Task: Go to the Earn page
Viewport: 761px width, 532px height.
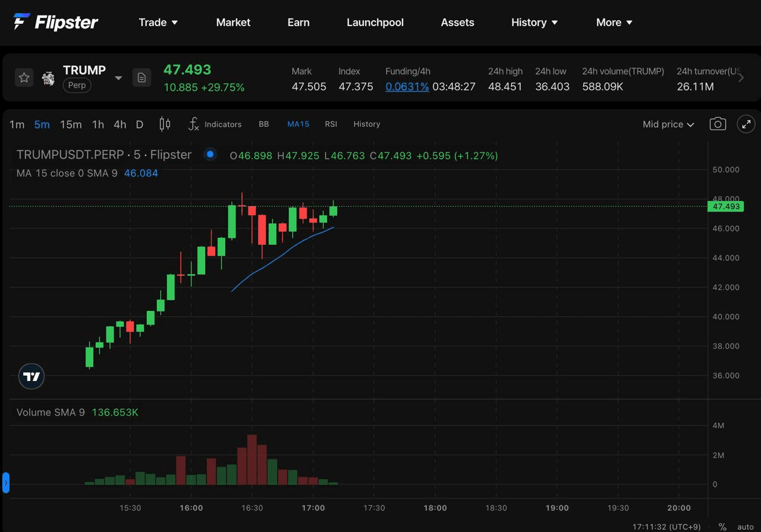Action: [x=298, y=23]
